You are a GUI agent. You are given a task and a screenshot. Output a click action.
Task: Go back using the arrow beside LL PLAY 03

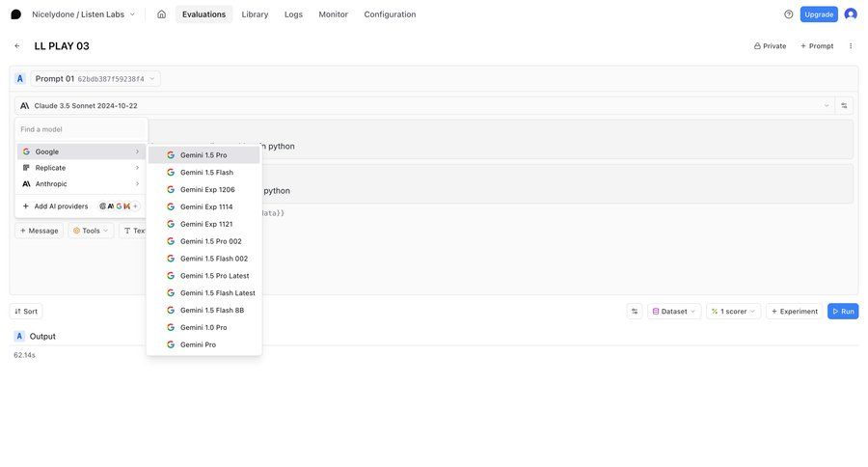(17, 46)
